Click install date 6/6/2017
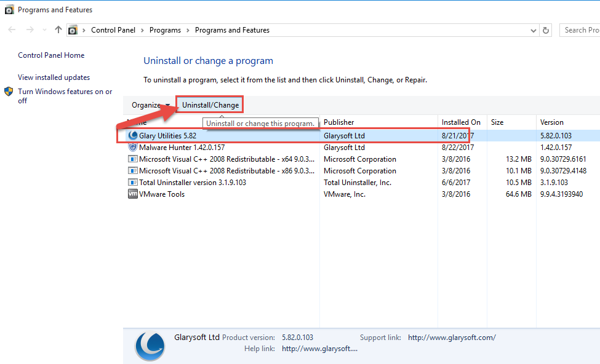The image size is (600, 364). coord(456,183)
